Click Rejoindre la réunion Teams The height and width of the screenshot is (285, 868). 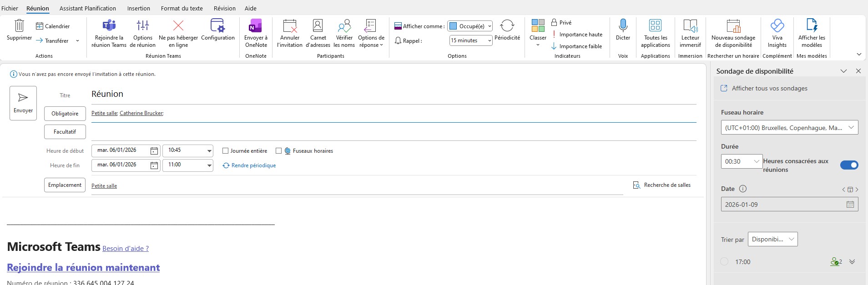(x=109, y=33)
